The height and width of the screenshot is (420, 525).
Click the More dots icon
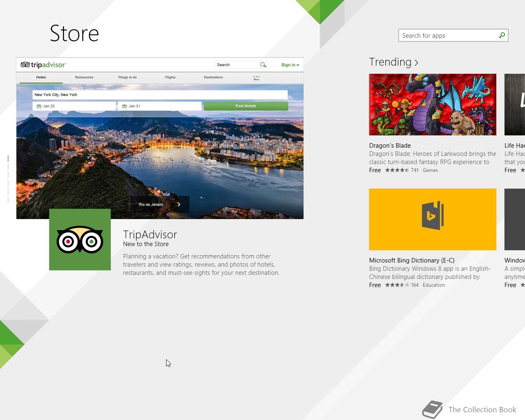click(256, 78)
